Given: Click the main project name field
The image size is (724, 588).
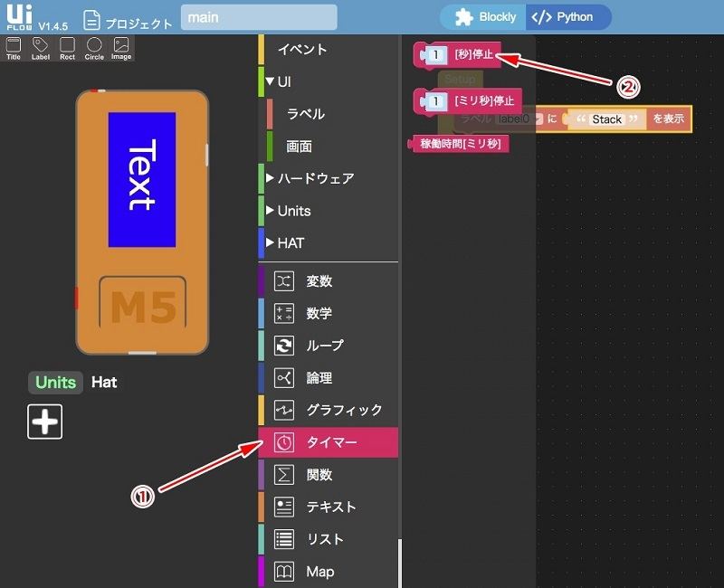Looking at the screenshot, I should coord(259,17).
